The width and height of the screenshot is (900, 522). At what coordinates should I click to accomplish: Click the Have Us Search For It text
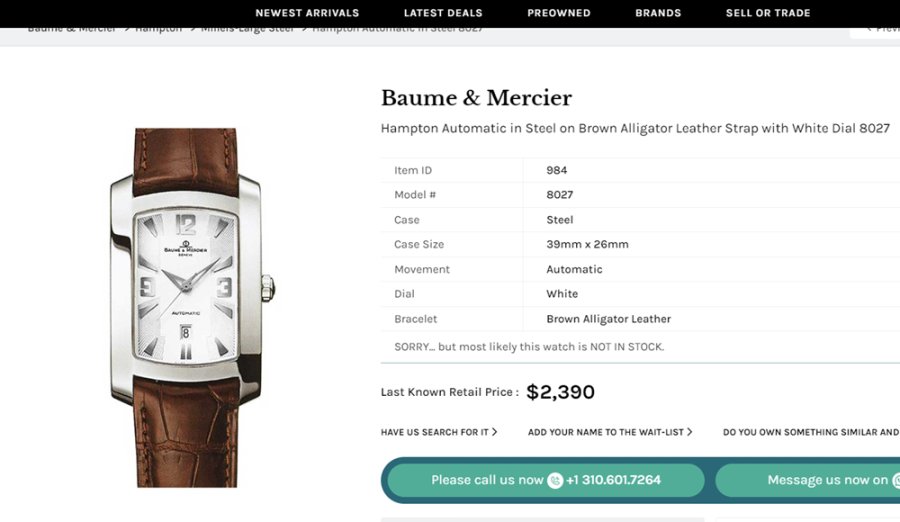[x=435, y=432]
